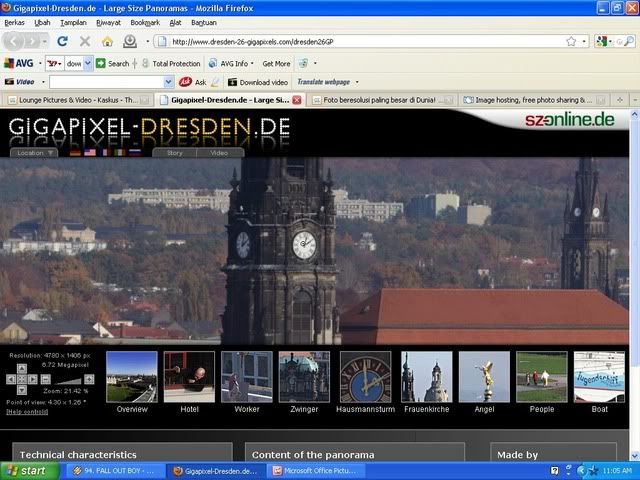
Task: Open the Microsoft Office Picture taskbar item
Action: [316, 471]
